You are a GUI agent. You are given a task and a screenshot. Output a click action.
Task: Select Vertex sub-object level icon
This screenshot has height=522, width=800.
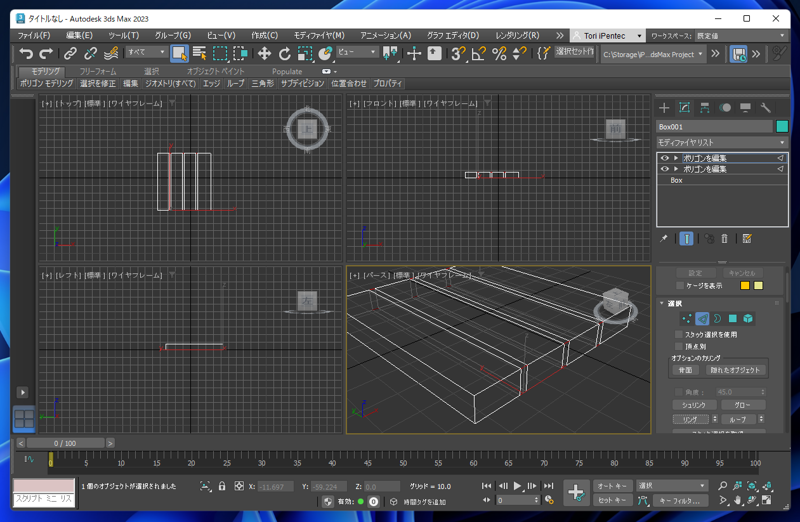tap(687, 318)
